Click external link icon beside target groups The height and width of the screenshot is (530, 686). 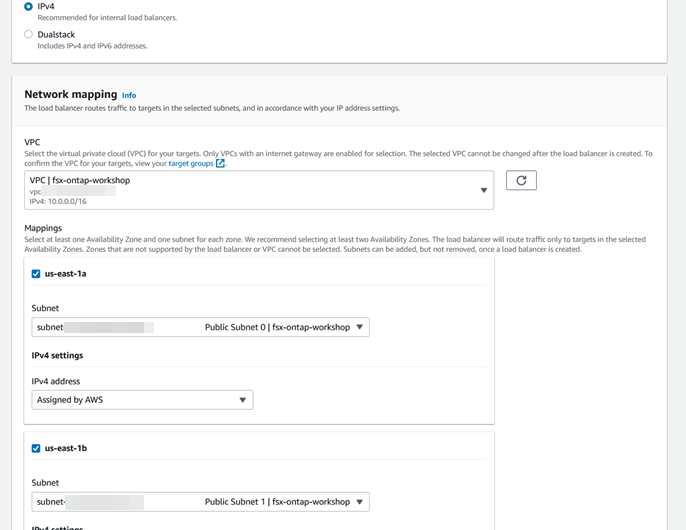point(221,163)
